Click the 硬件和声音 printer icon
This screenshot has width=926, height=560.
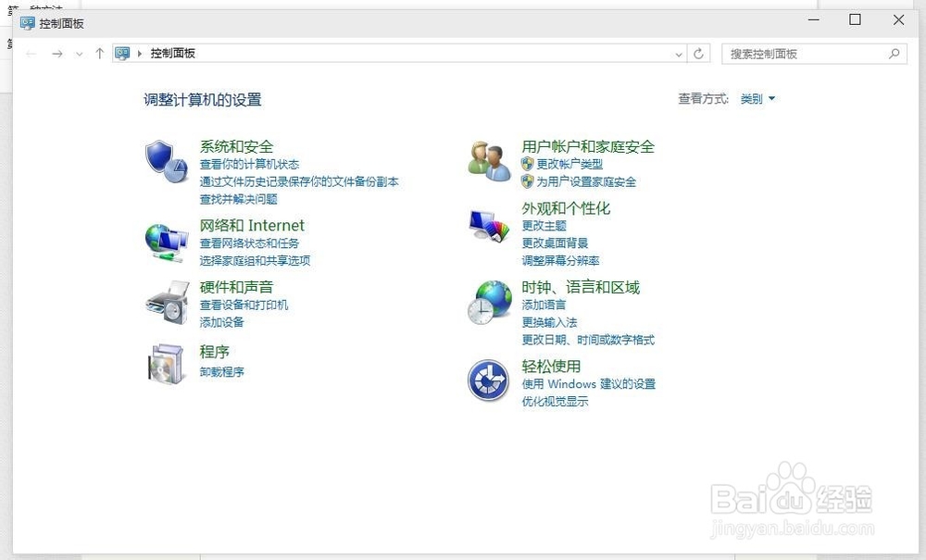[x=166, y=303]
